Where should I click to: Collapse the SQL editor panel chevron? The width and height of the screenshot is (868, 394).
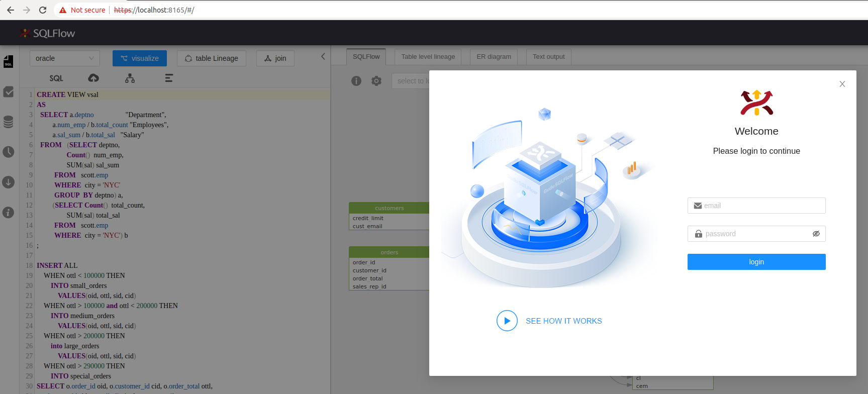[x=323, y=57]
